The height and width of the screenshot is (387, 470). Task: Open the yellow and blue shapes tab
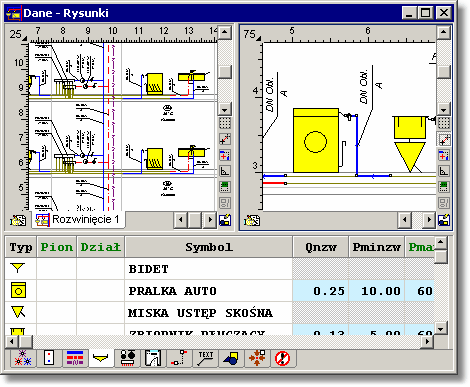(x=231, y=358)
